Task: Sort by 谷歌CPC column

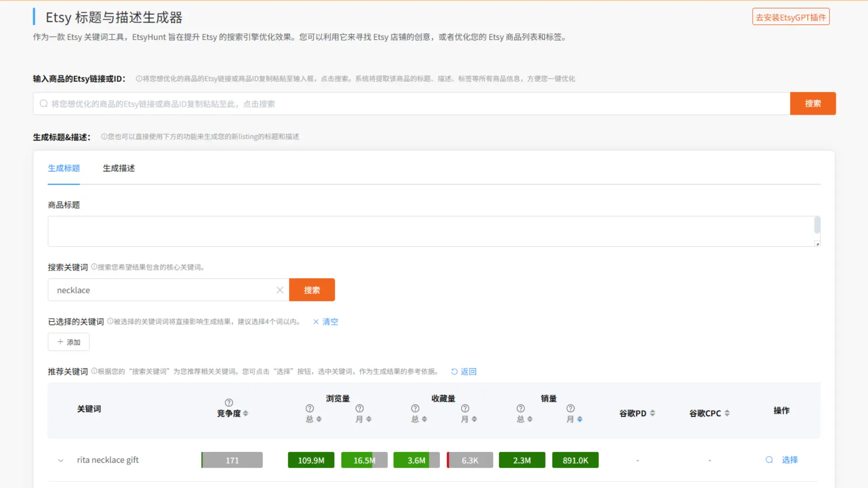Action: tap(727, 413)
